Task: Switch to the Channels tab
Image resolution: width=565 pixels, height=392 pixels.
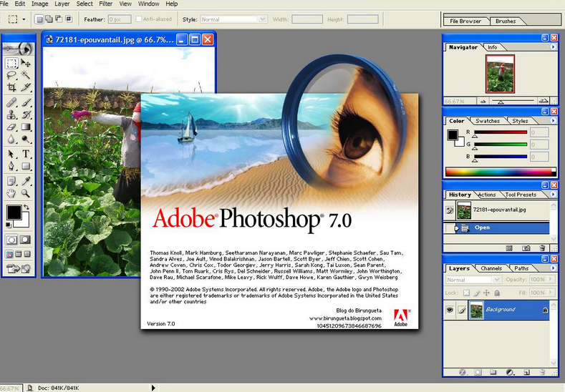Action: click(x=491, y=268)
